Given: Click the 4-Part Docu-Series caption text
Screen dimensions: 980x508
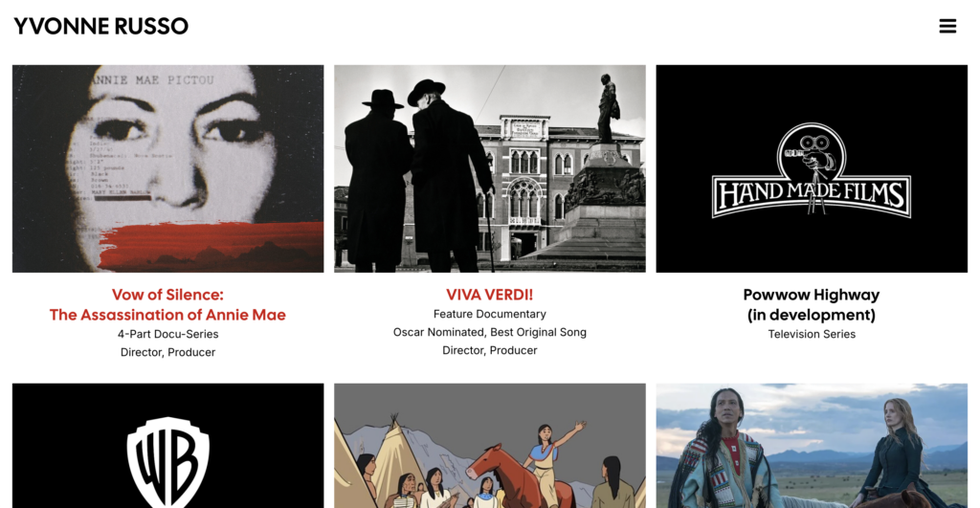Looking at the screenshot, I should (x=168, y=334).
